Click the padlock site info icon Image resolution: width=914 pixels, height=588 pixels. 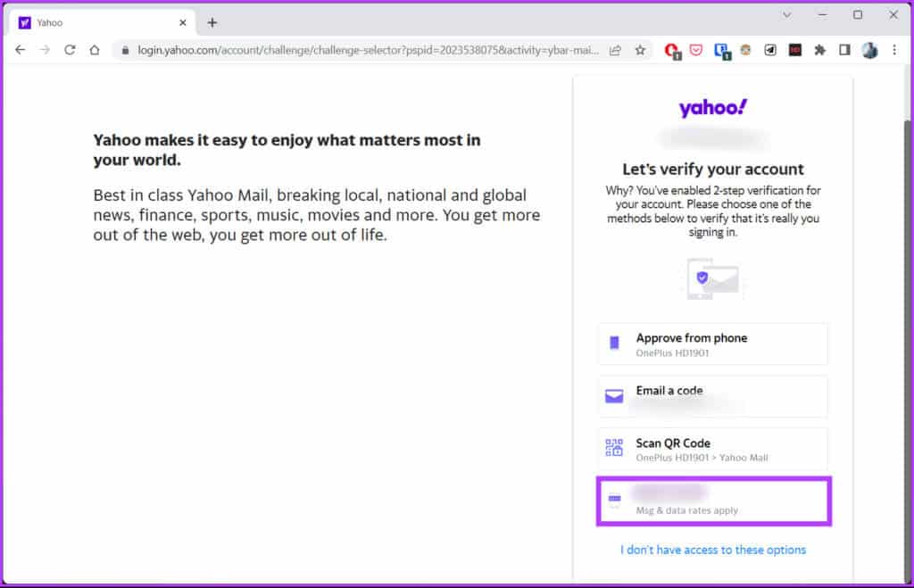coord(125,51)
